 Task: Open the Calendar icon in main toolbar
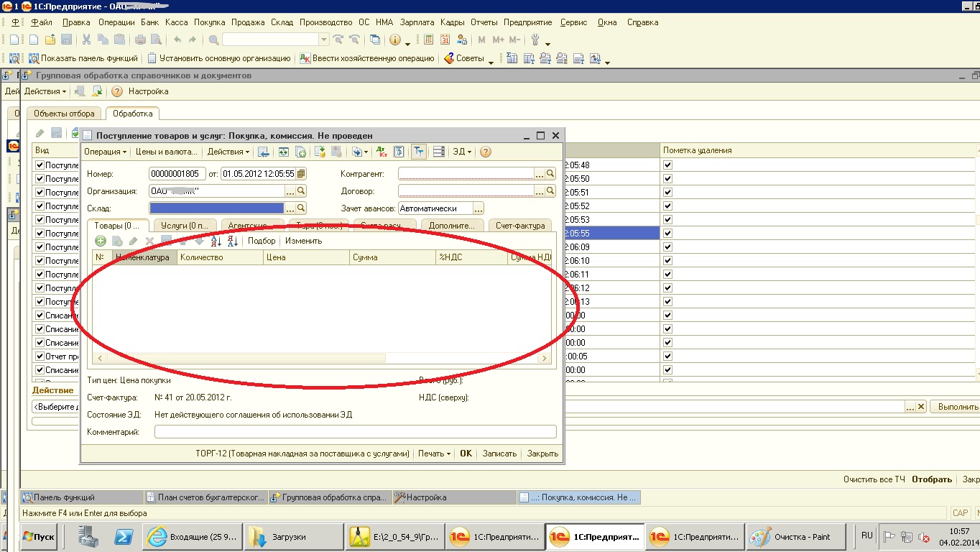[445, 40]
